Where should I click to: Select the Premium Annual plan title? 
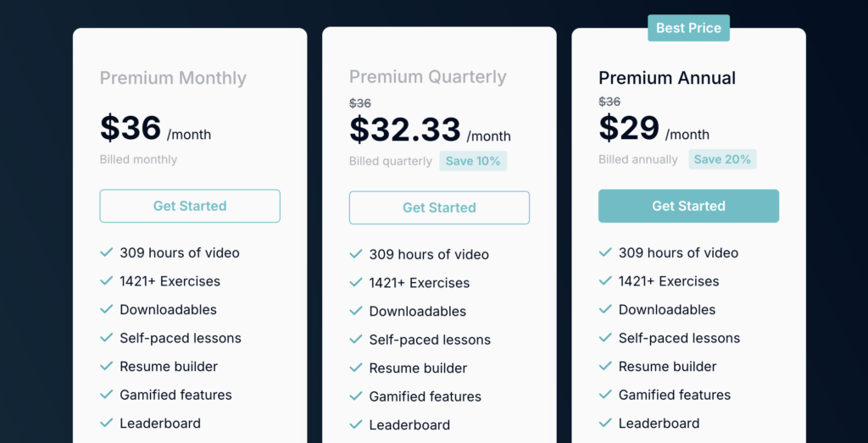pos(667,78)
